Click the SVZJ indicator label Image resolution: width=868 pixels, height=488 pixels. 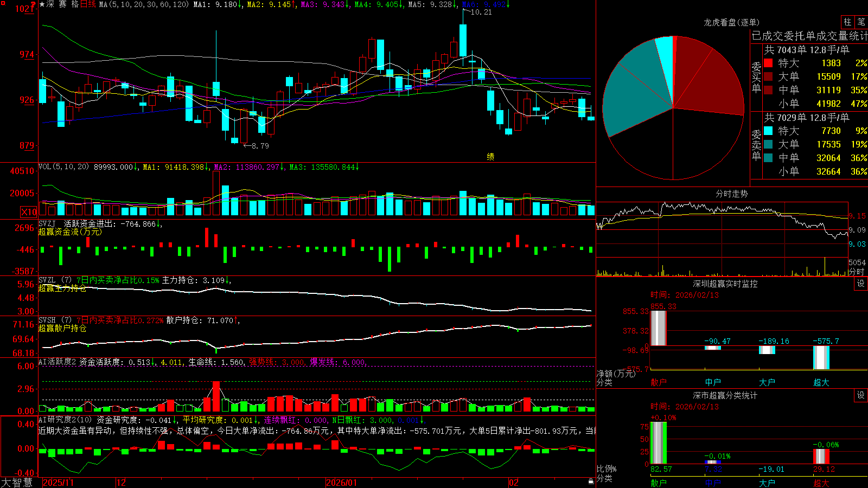(x=47, y=224)
